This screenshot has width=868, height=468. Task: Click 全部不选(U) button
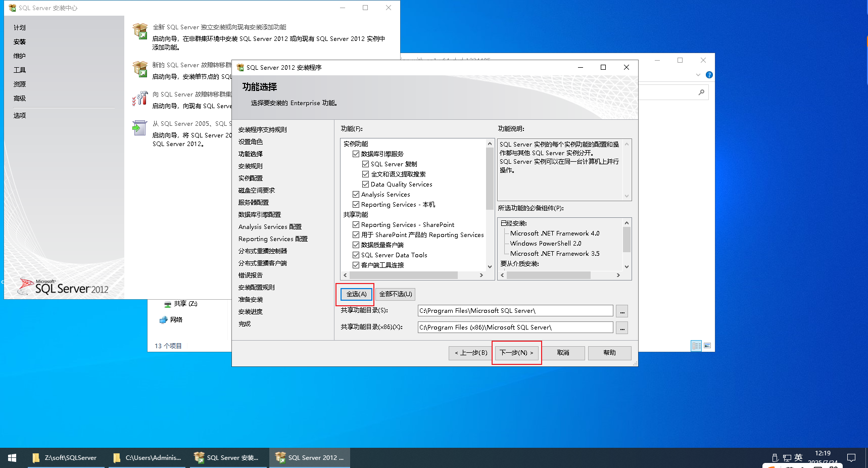(x=396, y=294)
